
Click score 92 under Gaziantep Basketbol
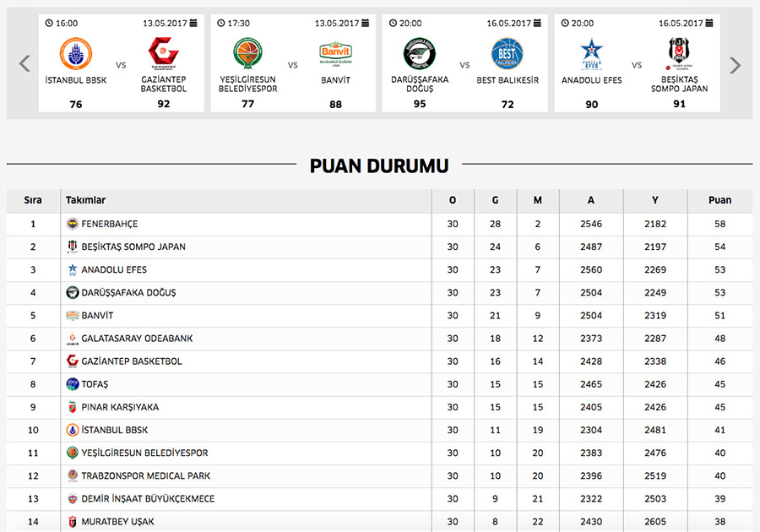[x=163, y=104]
